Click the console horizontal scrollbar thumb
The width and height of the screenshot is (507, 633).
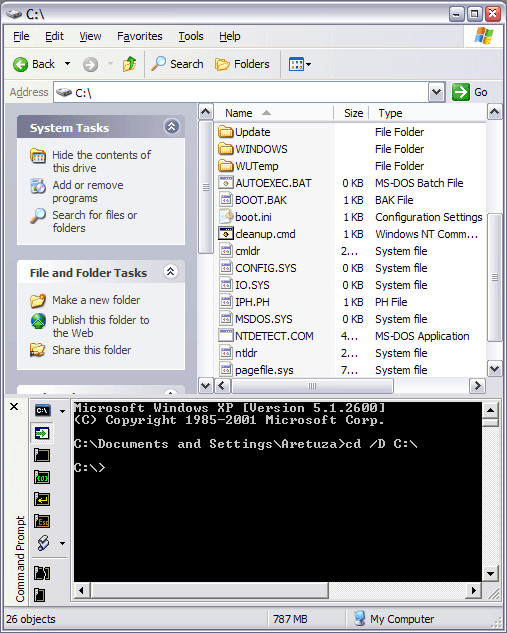[x=210, y=590]
